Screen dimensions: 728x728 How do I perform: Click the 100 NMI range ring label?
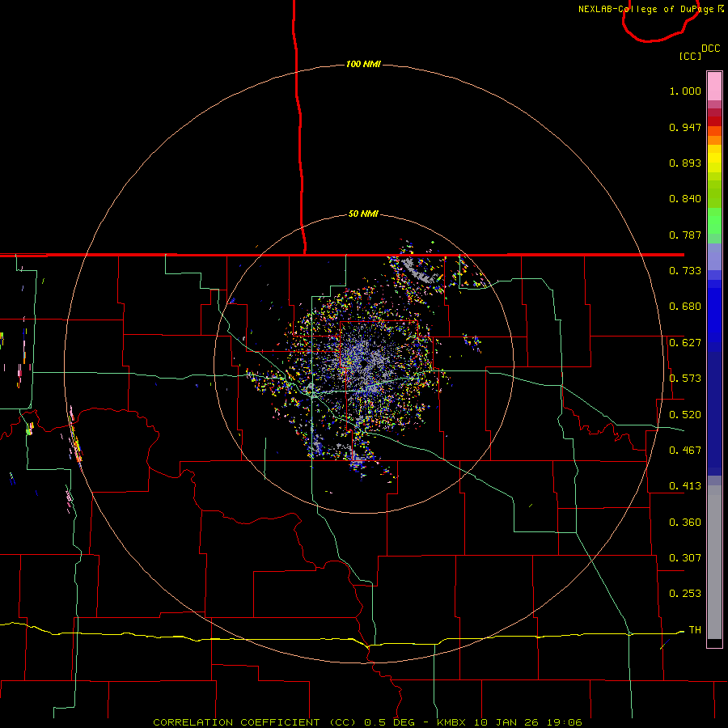[363, 64]
